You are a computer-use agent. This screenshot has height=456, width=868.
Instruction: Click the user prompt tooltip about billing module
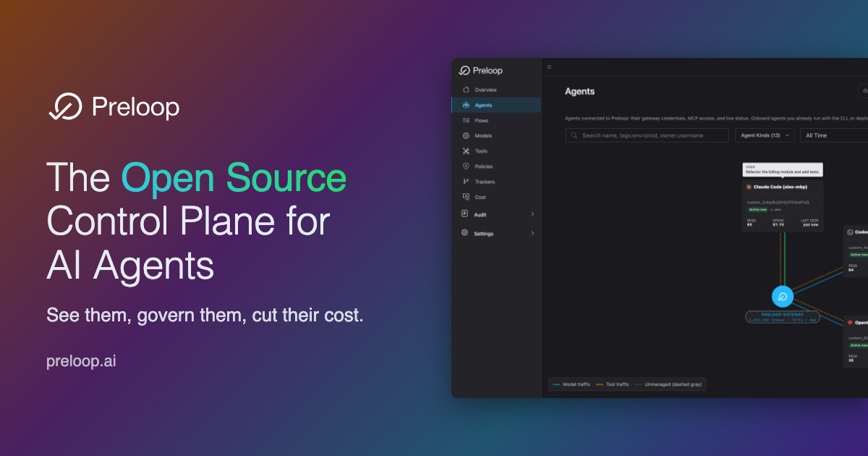783,170
